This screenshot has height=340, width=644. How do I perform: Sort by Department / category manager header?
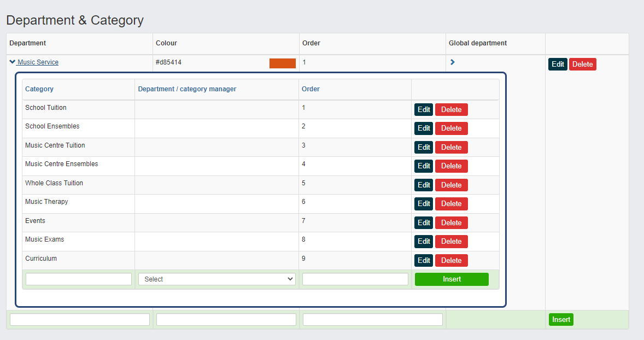tap(187, 89)
